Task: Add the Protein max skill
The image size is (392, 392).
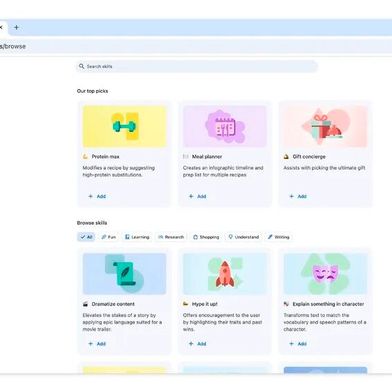Action: (97, 196)
